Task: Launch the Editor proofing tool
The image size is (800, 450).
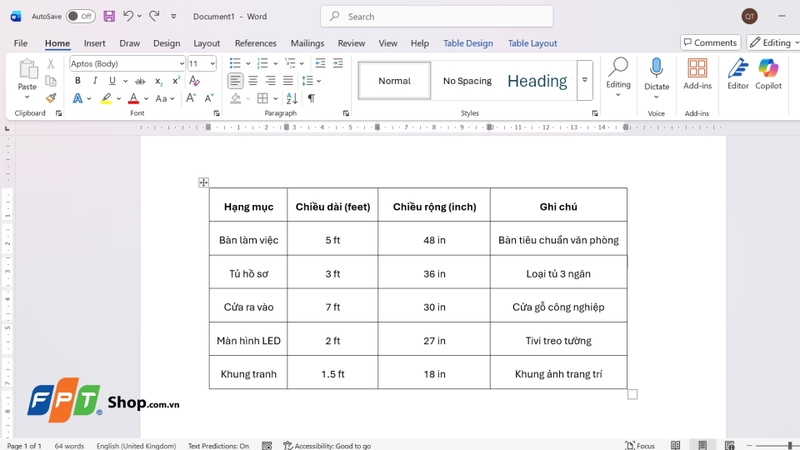Action: pyautogui.click(x=738, y=74)
